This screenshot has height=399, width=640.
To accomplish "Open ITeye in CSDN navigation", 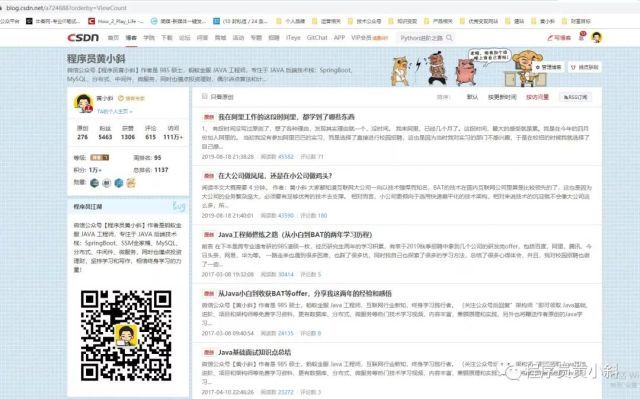I will (293, 38).
